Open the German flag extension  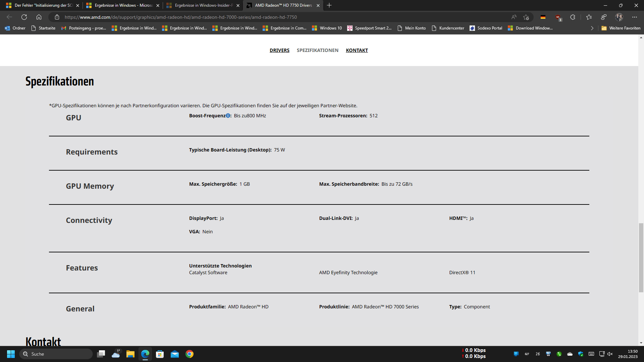click(543, 17)
